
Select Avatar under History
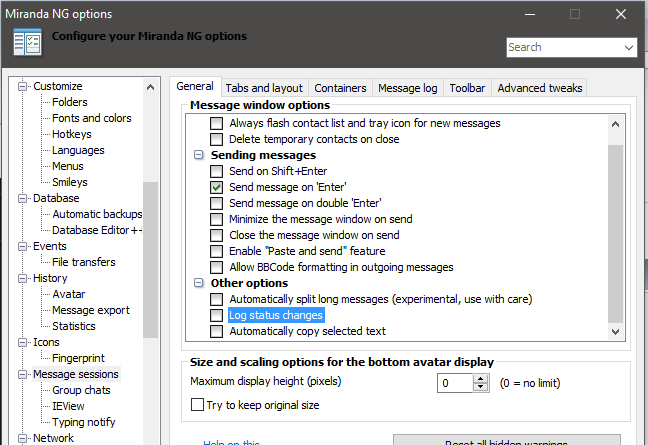tap(69, 294)
